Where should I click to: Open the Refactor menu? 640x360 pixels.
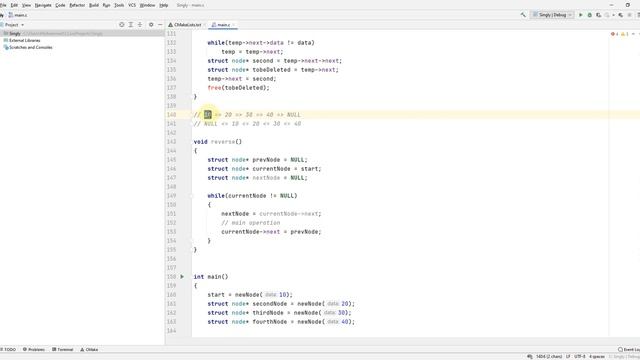[77, 5]
